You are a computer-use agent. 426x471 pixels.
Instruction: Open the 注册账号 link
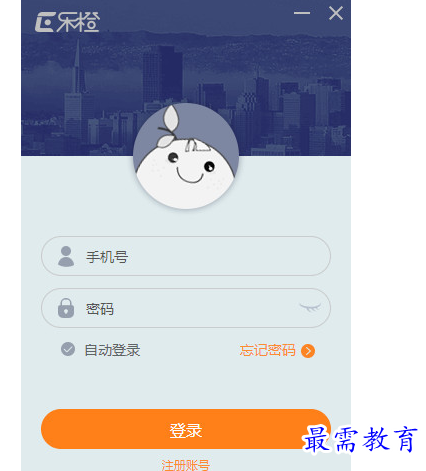[186, 465]
